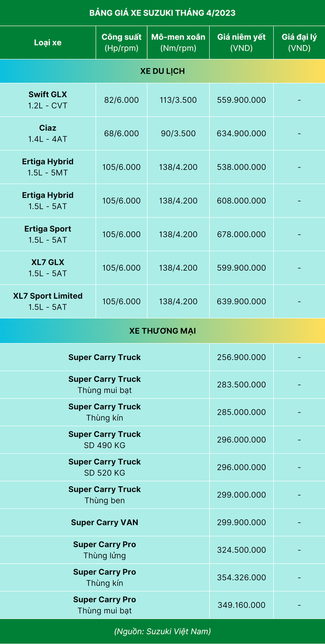325x644 pixels.
Task: Click the 'XE DU LỊCH' section banner
Action: click(162, 71)
